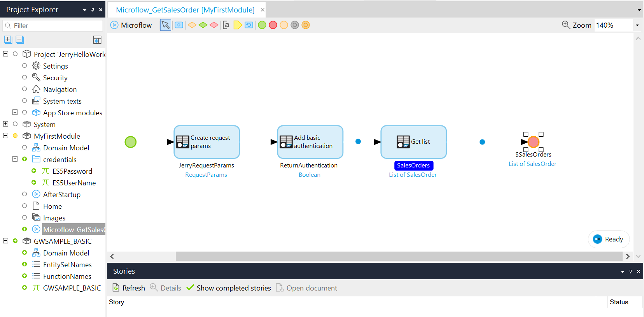
Task: Pick the red merge diamond tool
Action: click(214, 25)
